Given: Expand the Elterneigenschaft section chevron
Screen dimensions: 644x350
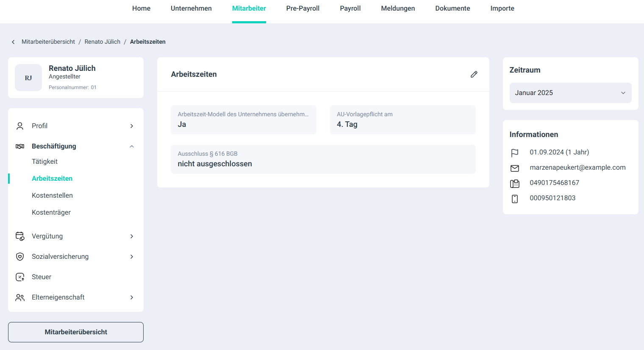Looking at the screenshot, I should point(132,297).
